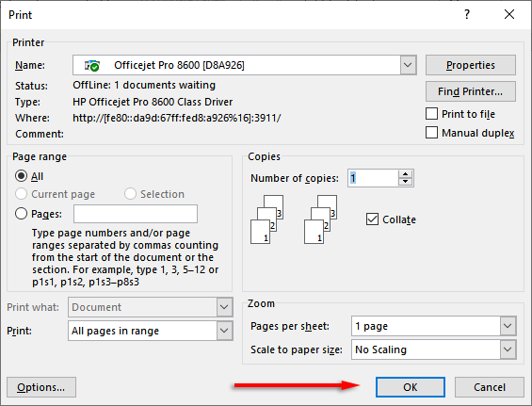
Task: Click the Properties button
Action: point(471,65)
